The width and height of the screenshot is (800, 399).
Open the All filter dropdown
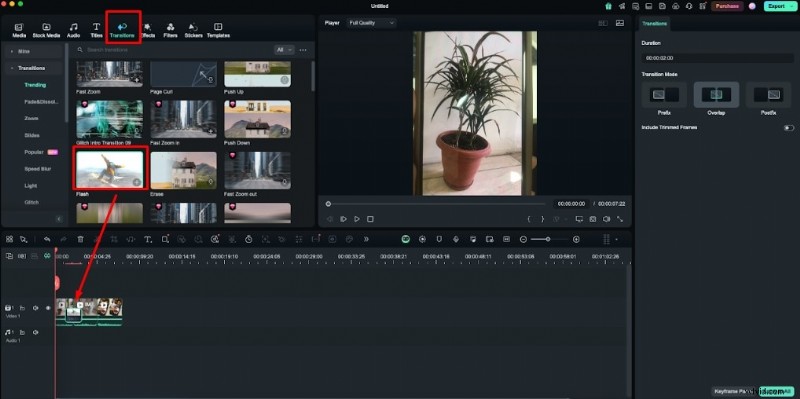pos(284,50)
